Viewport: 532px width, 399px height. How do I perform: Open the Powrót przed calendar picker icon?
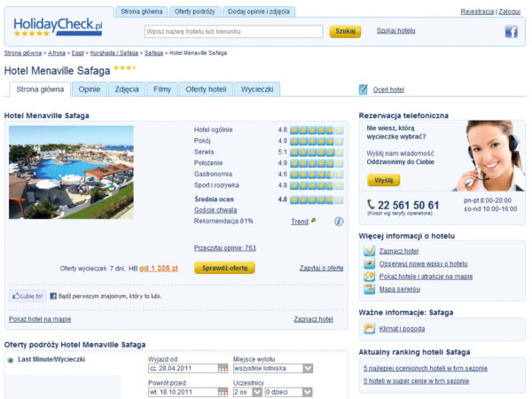tap(223, 391)
